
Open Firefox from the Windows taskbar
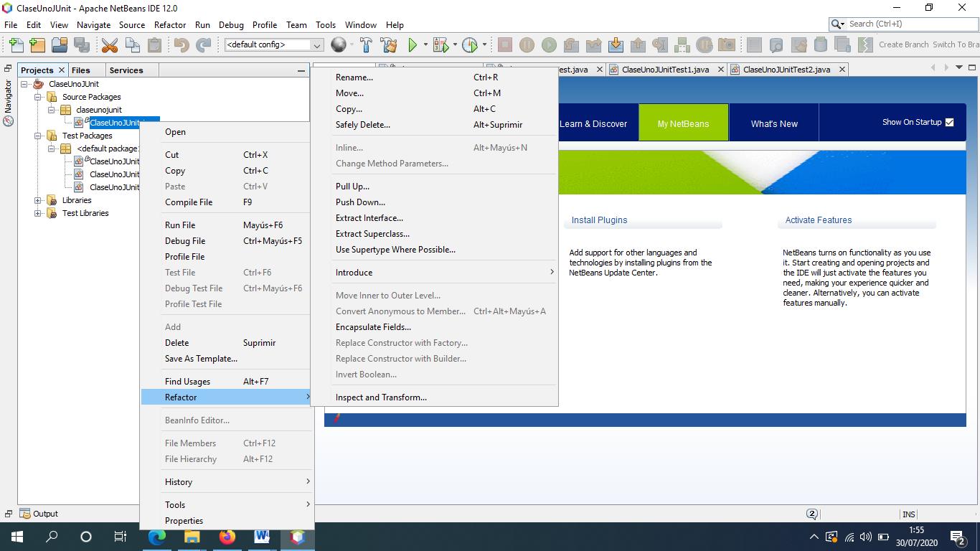227,536
